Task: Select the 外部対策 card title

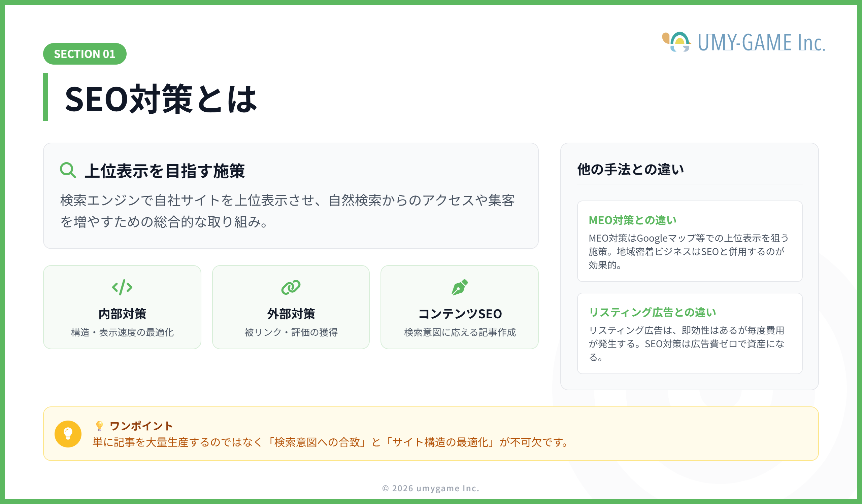Action: (291, 314)
